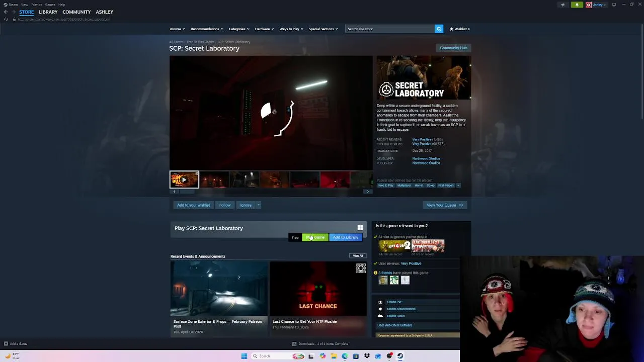Open the View menu
Image resolution: width=644 pixels, height=362 pixels.
point(24,5)
